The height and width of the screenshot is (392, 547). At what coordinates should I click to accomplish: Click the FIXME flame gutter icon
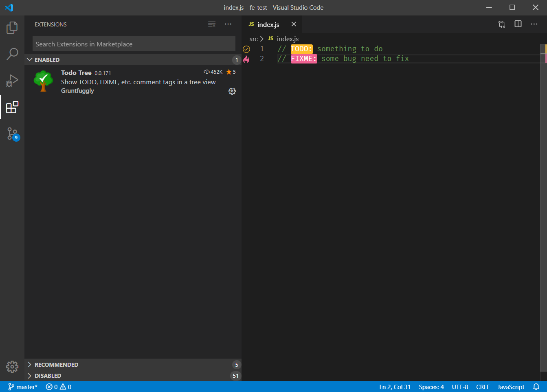click(246, 59)
